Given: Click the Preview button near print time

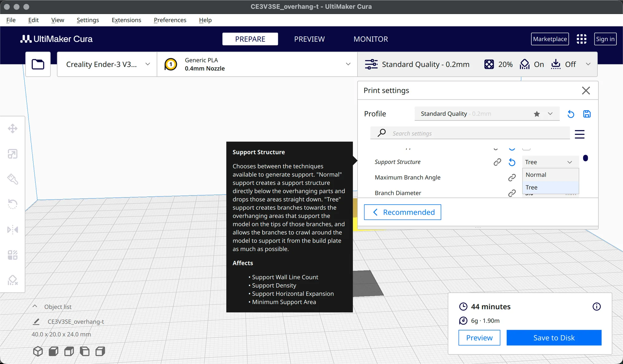Looking at the screenshot, I should [x=479, y=338].
